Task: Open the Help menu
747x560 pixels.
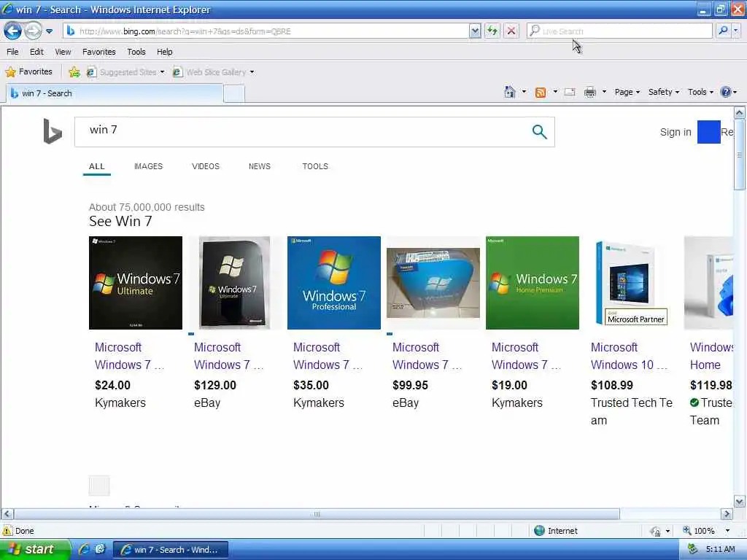Action: tap(164, 52)
